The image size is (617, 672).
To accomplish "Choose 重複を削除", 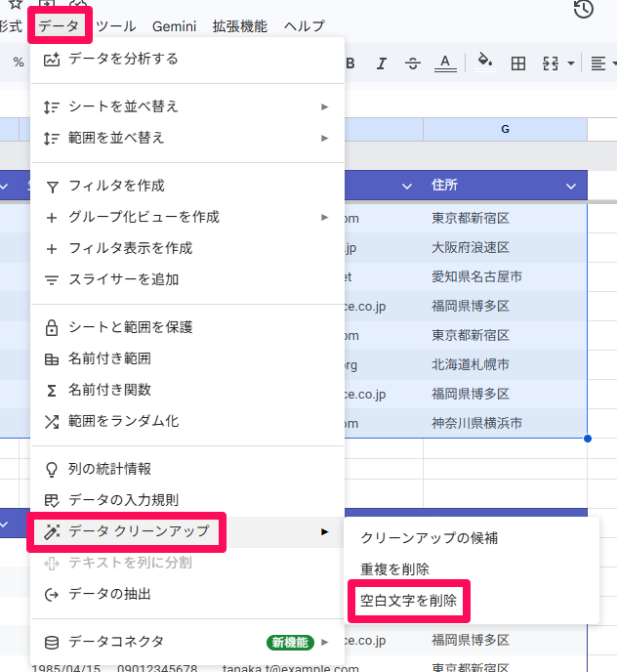I will tap(472, 569).
